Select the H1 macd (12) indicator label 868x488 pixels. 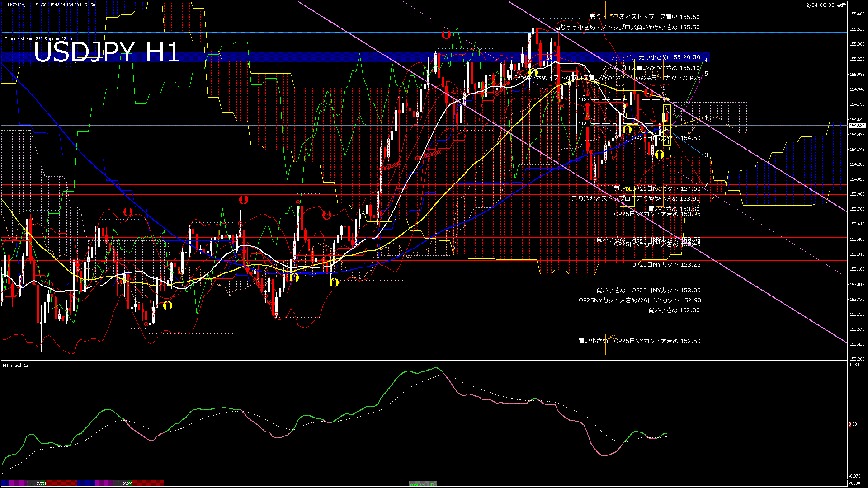[17, 366]
